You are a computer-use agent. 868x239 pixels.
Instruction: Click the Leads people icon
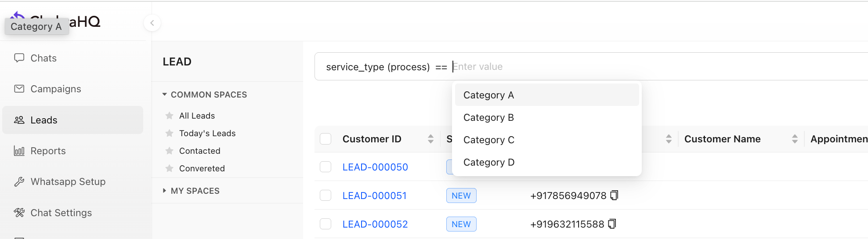[x=19, y=120]
